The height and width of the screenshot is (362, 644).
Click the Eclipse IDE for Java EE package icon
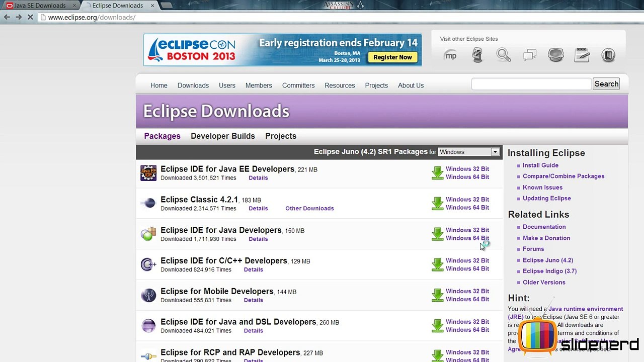point(148,173)
